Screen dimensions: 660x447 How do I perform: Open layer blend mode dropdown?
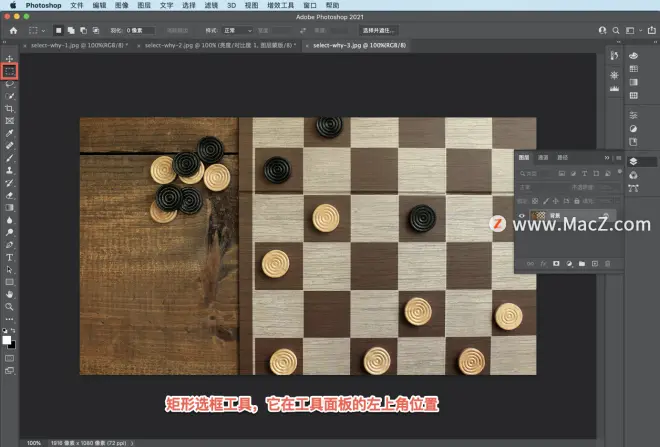click(x=542, y=187)
